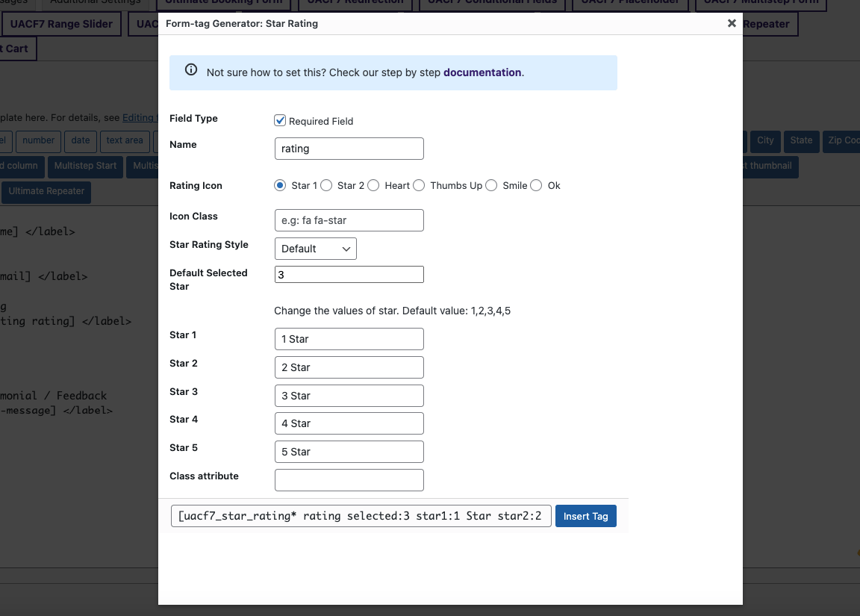Focus the Name field containing rating
Screen dimensions: 860x616
point(349,148)
